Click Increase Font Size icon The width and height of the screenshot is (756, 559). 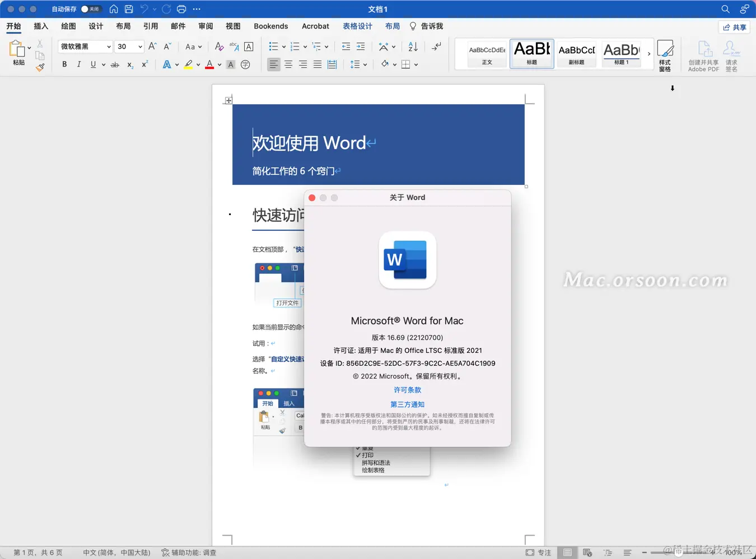152,46
